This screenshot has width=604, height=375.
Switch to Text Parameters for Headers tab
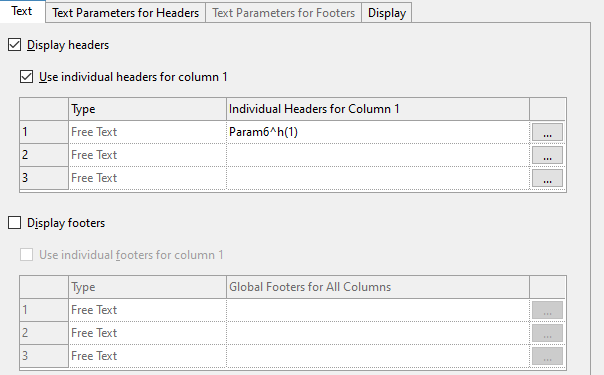pos(126,13)
